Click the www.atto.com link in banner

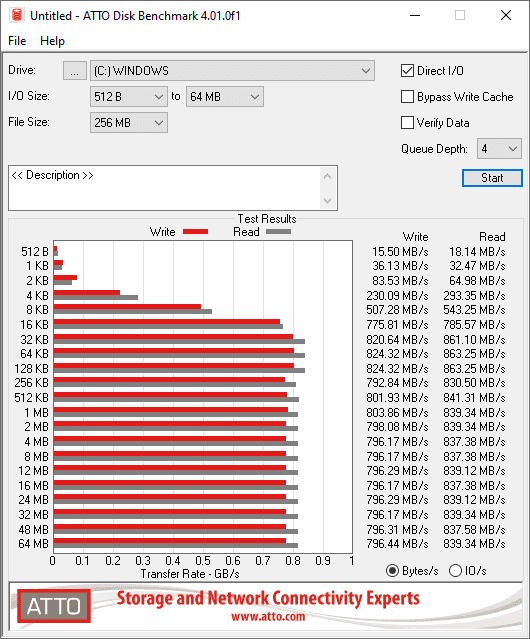coord(268,617)
